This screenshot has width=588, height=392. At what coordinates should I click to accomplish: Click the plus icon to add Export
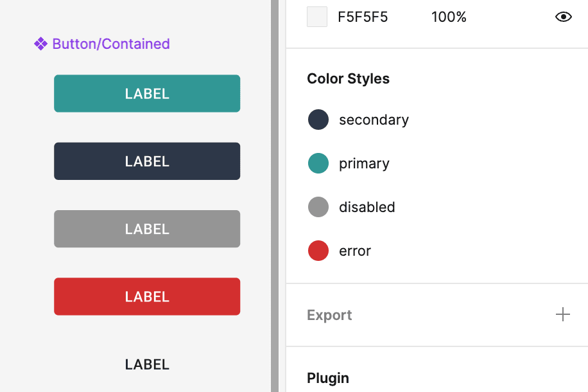562,314
